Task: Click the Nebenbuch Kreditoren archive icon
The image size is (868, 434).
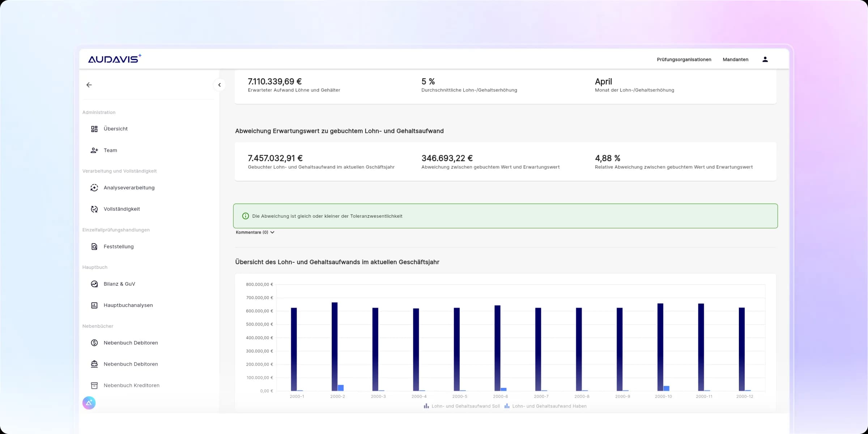Action: coord(94,385)
